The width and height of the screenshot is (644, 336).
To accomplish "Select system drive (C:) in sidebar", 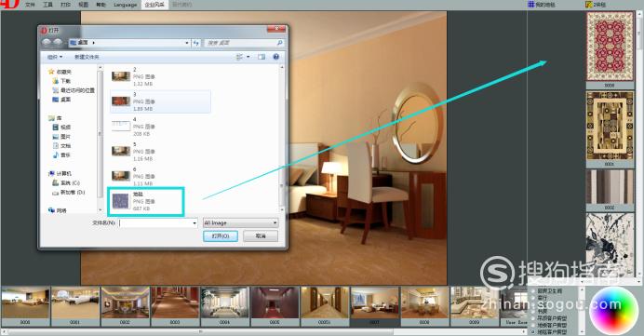I will click(x=66, y=182).
